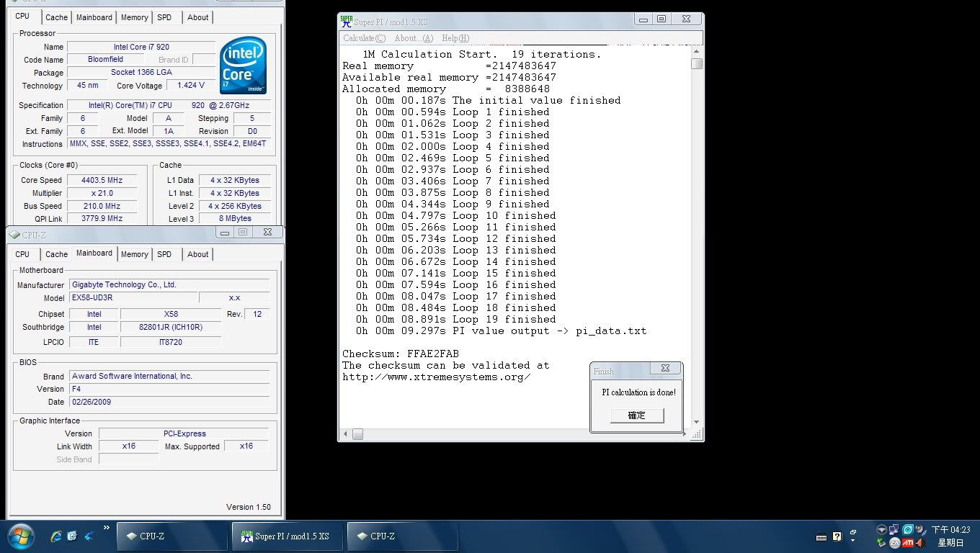This screenshot has height=553, width=980.
Task: Open the Windows Start orb
Action: 20,536
